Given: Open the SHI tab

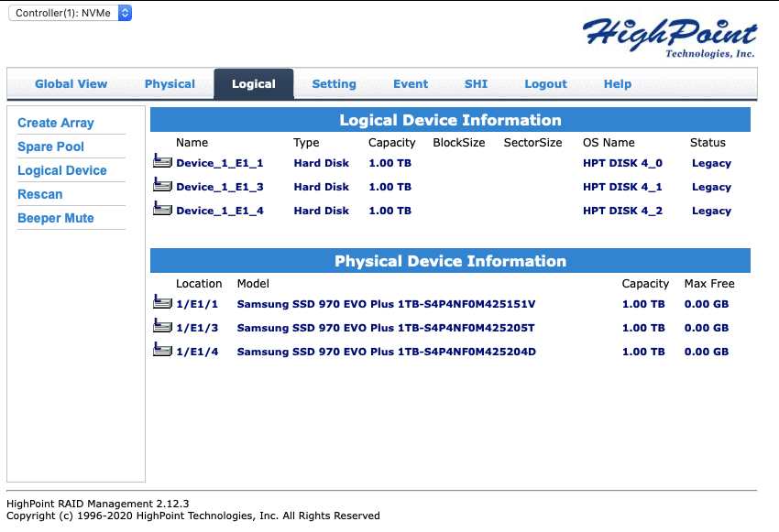Looking at the screenshot, I should (476, 84).
